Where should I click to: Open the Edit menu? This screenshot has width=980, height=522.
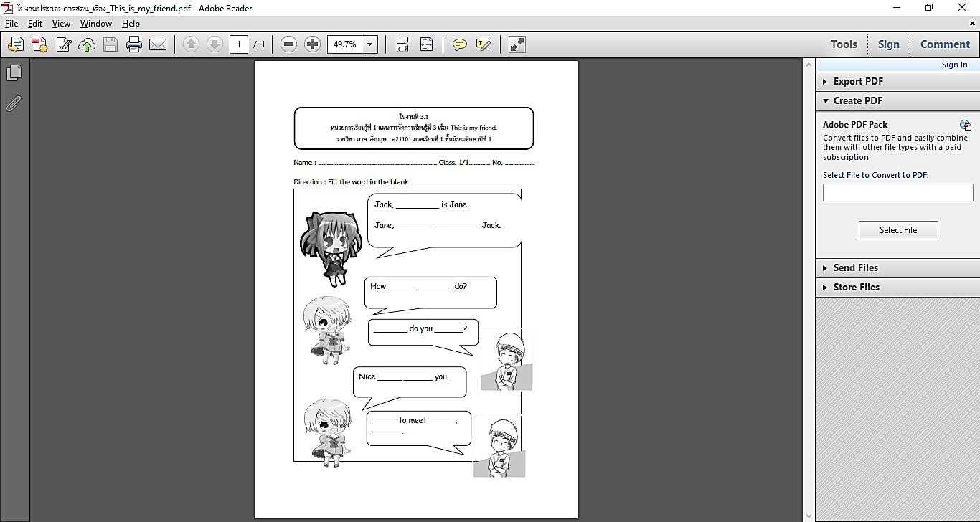35,24
